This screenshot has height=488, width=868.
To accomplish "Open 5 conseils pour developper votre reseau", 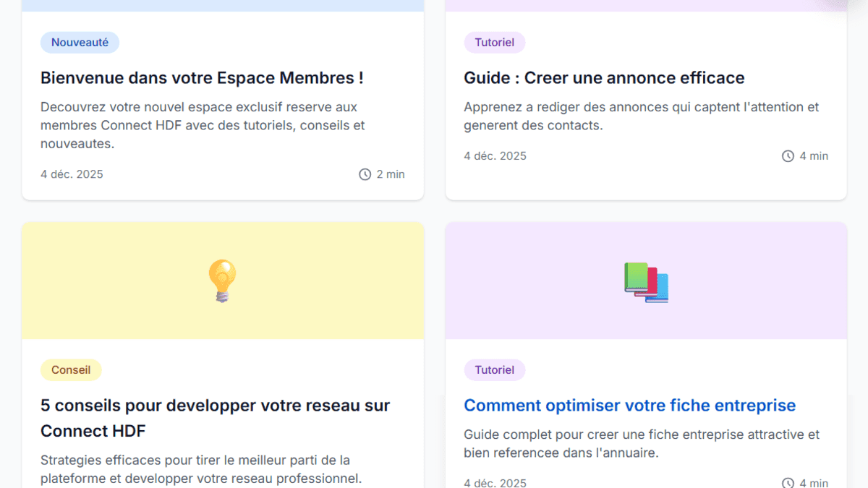I will tap(215, 417).
